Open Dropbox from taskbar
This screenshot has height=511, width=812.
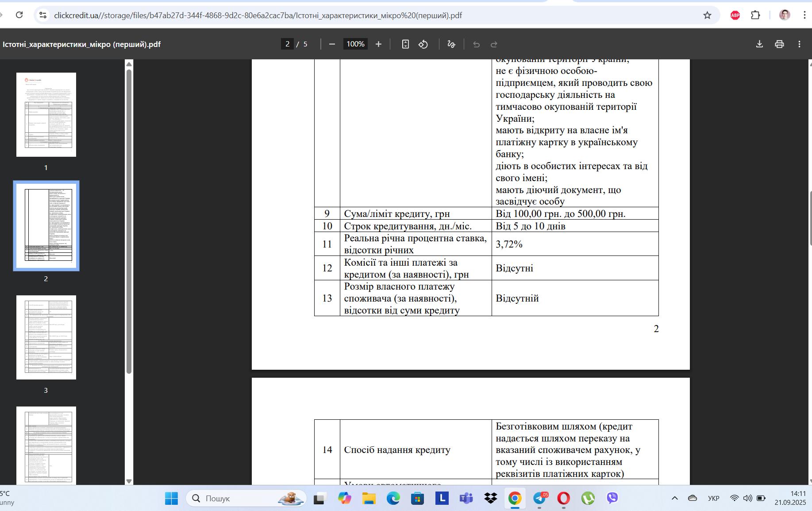click(490, 499)
